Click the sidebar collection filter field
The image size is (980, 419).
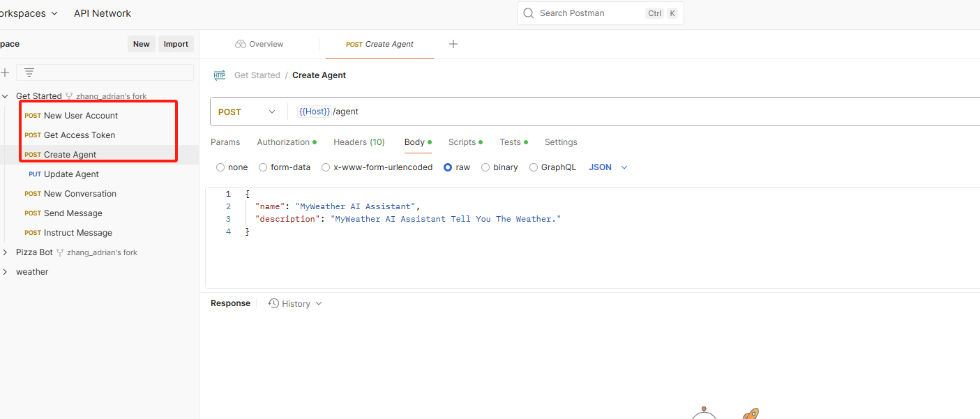105,73
